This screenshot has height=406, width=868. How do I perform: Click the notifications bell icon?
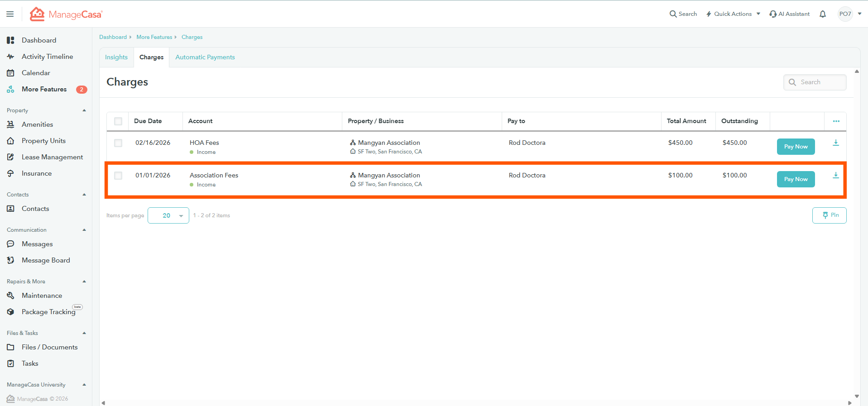click(822, 14)
